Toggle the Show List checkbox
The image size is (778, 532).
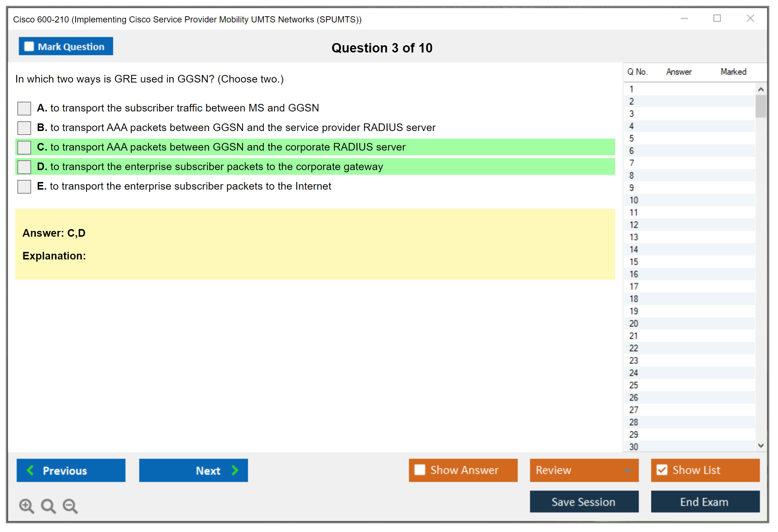[x=662, y=470]
